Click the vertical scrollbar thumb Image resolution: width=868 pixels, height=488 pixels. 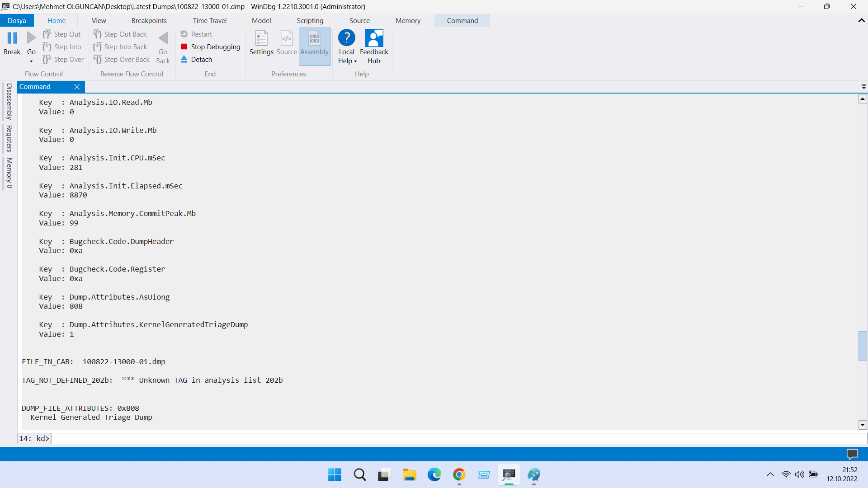coord(863,346)
